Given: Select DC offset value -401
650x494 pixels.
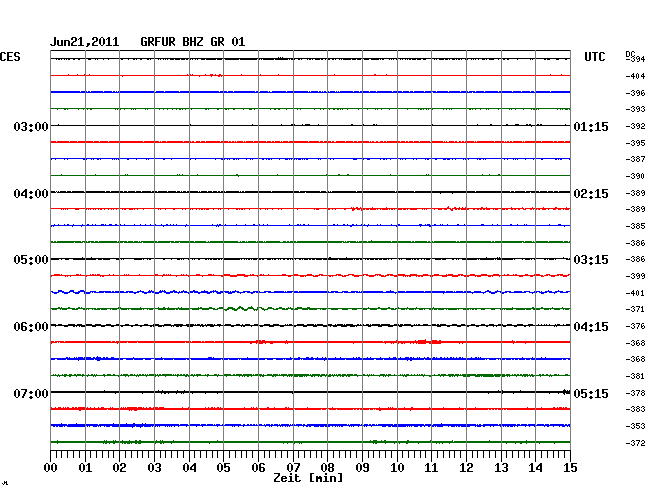Looking at the screenshot, I should click(x=635, y=293).
